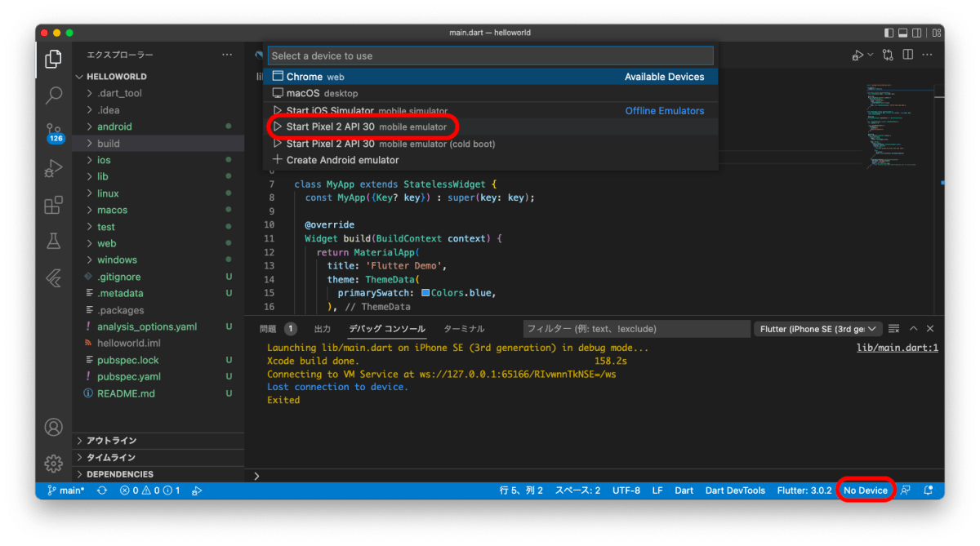Maximize the panel with the up chevron

(x=914, y=329)
